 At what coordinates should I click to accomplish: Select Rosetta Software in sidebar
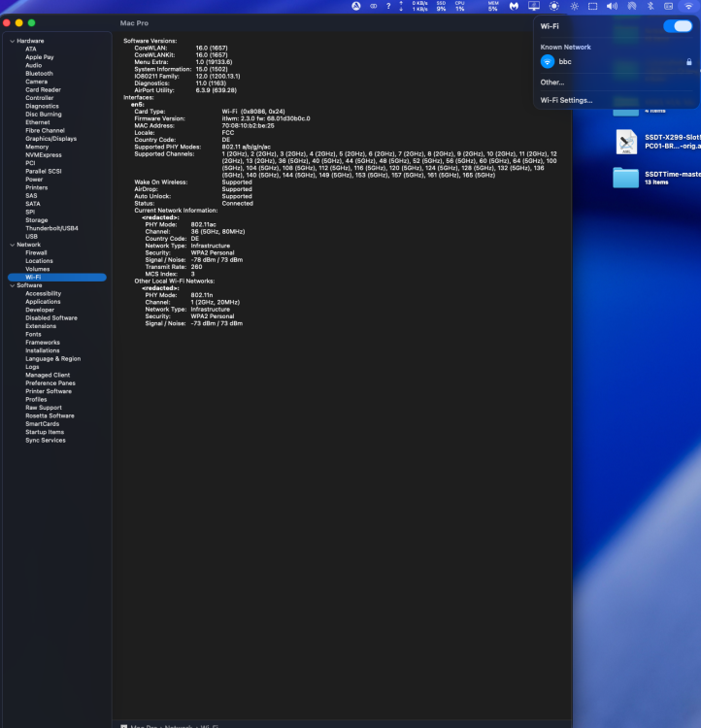(x=50, y=415)
